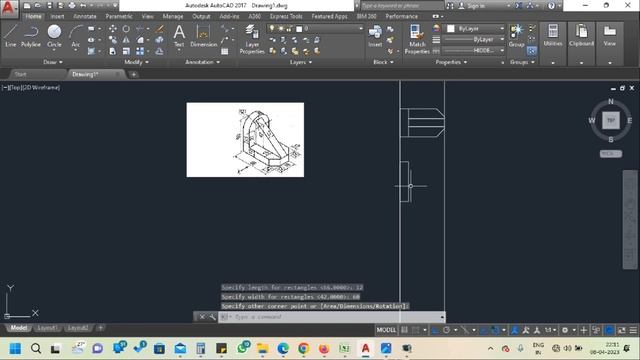Choose the Rotate tool in Modify panel
640x360 pixels.
coord(126,29)
